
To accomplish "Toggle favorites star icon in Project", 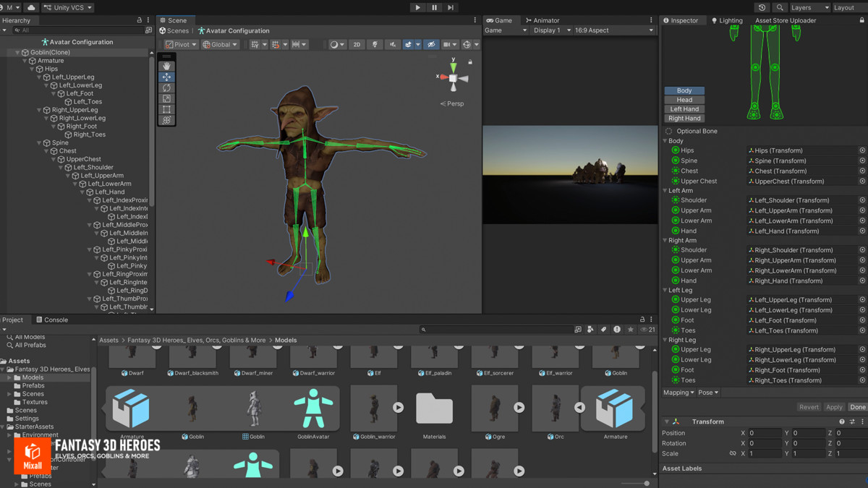I will click(x=631, y=330).
